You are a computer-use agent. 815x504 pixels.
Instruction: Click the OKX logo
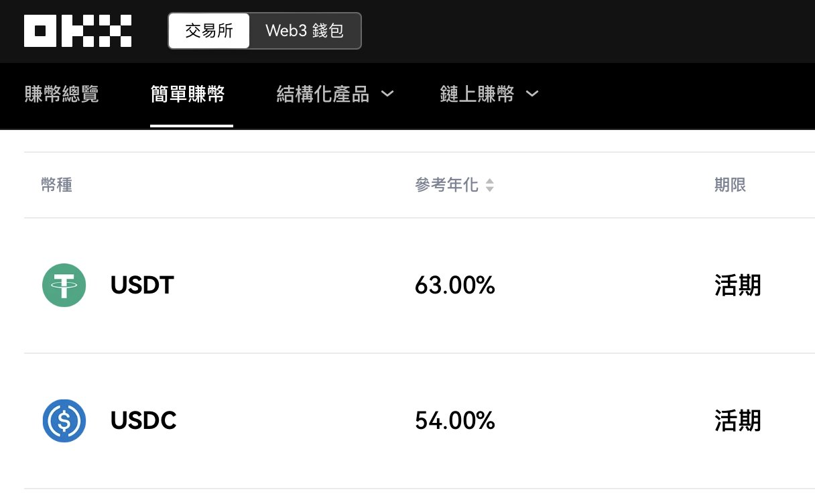tap(78, 31)
